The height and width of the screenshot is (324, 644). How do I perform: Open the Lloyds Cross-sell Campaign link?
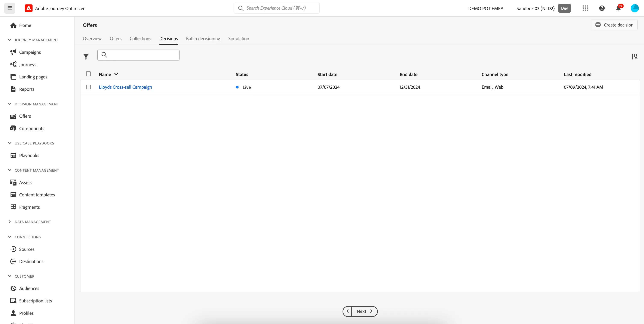point(125,87)
